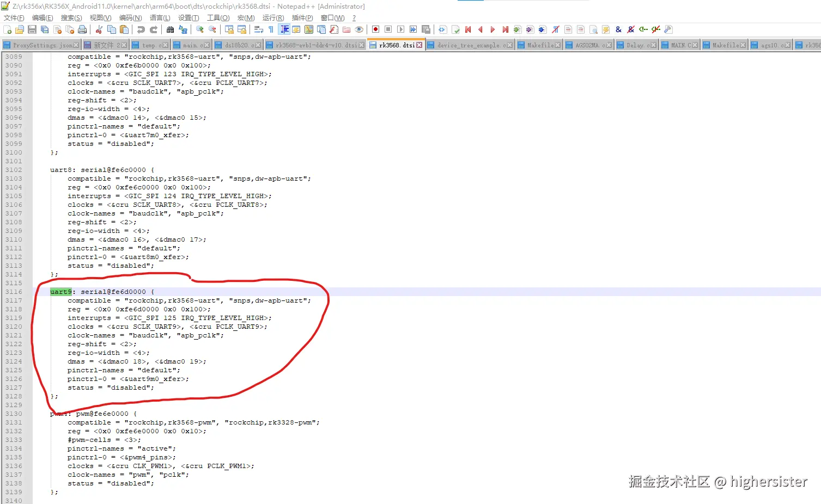821x504 pixels.
Task: Open the 搜索(S) menu
Action: [x=71, y=18]
